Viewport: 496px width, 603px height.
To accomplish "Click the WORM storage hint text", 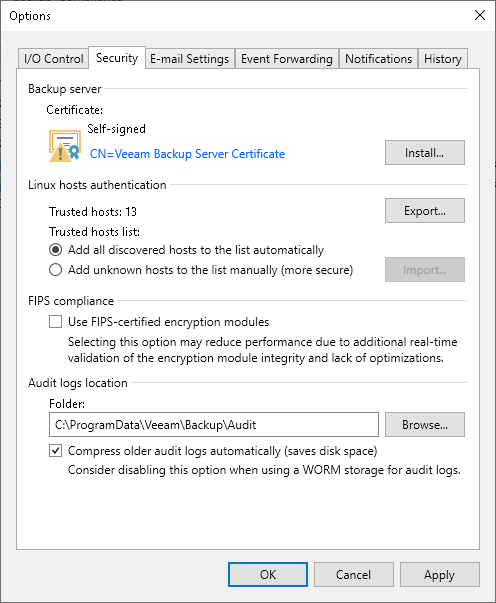I will coord(264,470).
